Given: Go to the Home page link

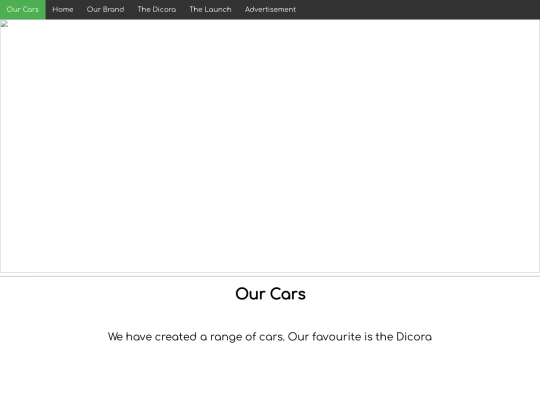Looking at the screenshot, I should pos(63,9).
